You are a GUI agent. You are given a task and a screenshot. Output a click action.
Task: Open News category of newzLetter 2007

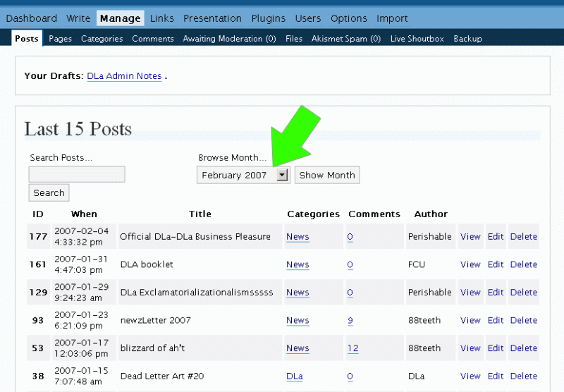point(298,320)
